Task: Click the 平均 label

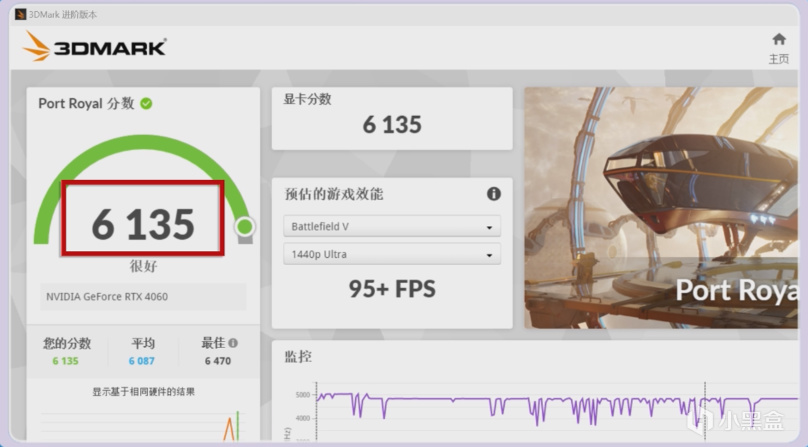Action: pos(143,343)
